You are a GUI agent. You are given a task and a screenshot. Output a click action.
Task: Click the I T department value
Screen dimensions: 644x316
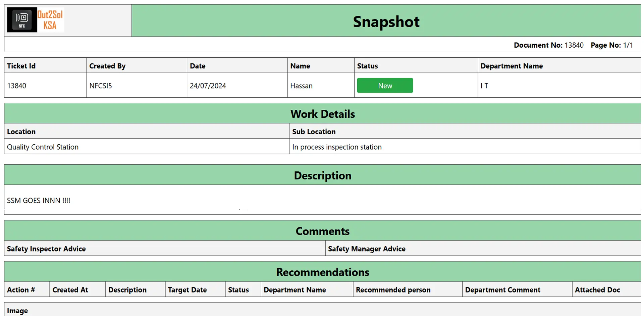point(484,86)
